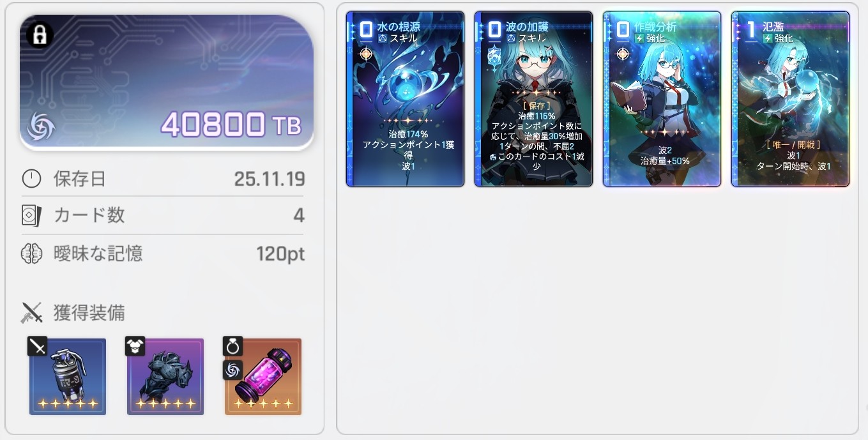Click the brain icon beside 曖昧な記憶
The height and width of the screenshot is (440, 868).
(x=31, y=254)
